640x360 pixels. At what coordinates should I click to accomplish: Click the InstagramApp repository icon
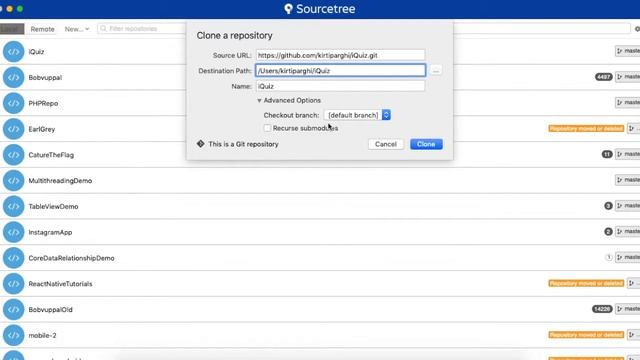click(x=13, y=232)
